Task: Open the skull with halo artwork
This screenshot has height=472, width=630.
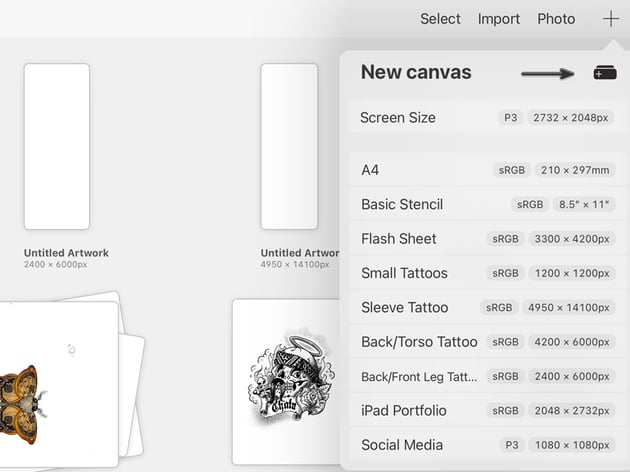Action: 286,382
